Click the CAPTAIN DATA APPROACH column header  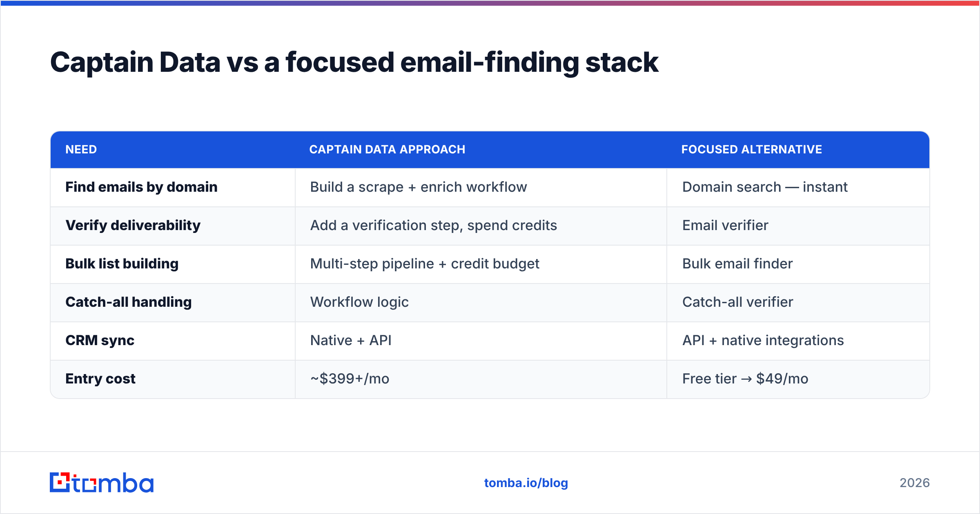[387, 149]
